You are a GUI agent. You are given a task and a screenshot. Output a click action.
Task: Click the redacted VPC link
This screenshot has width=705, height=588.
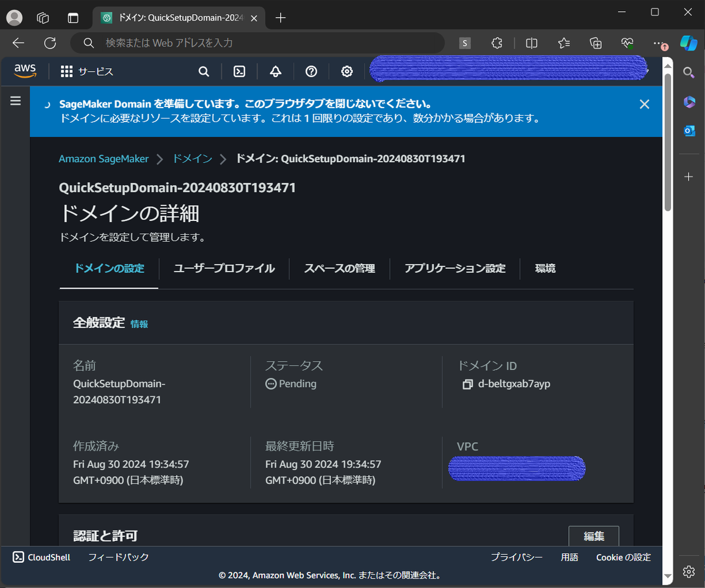pos(517,468)
